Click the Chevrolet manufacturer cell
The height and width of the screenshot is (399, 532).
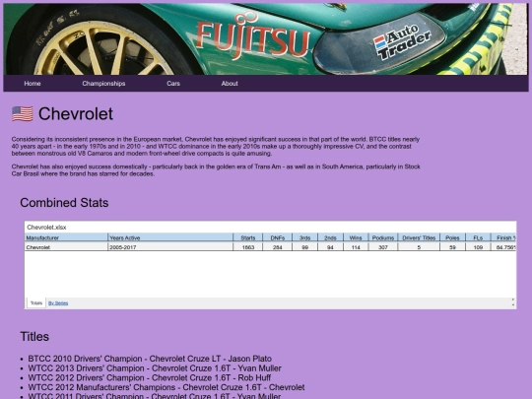pyautogui.click(x=66, y=247)
